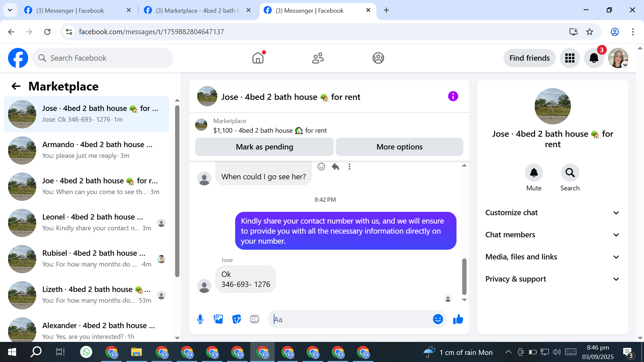Bookmark this page with the star icon
The height and width of the screenshot is (362, 644).
click(x=589, y=32)
